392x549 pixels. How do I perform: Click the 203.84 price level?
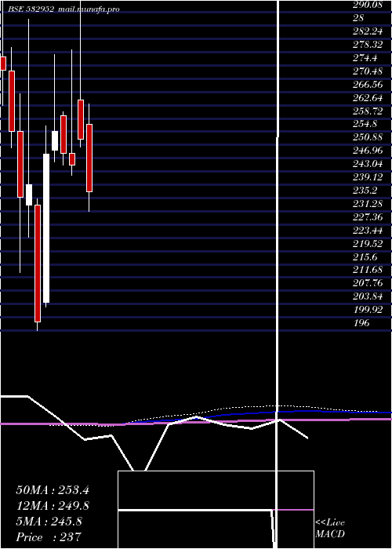pyautogui.click(x=367, y=296)
